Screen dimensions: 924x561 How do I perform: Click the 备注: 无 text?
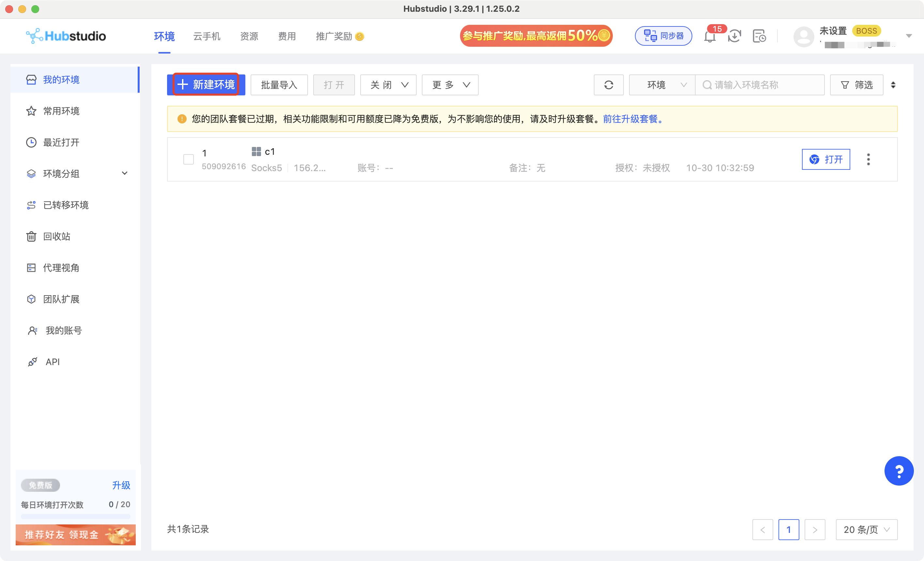tap(527, 168)
